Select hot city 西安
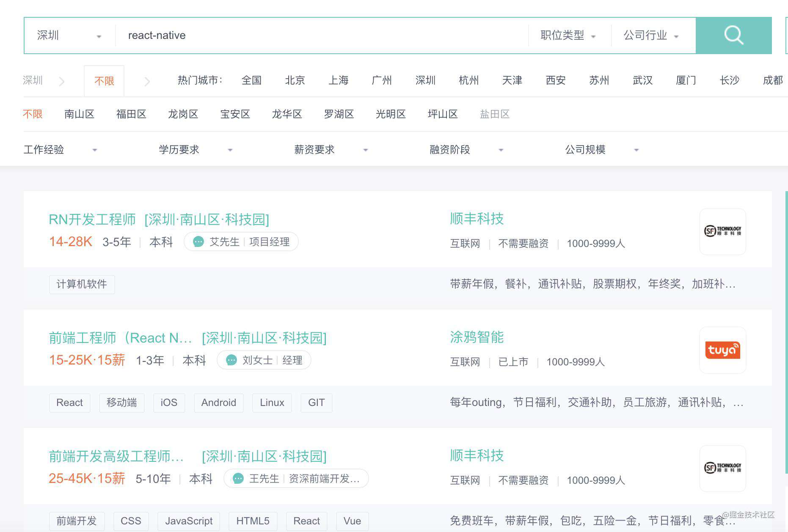Image resolution: width=788 pixels, height=532 pixels. 556,80
